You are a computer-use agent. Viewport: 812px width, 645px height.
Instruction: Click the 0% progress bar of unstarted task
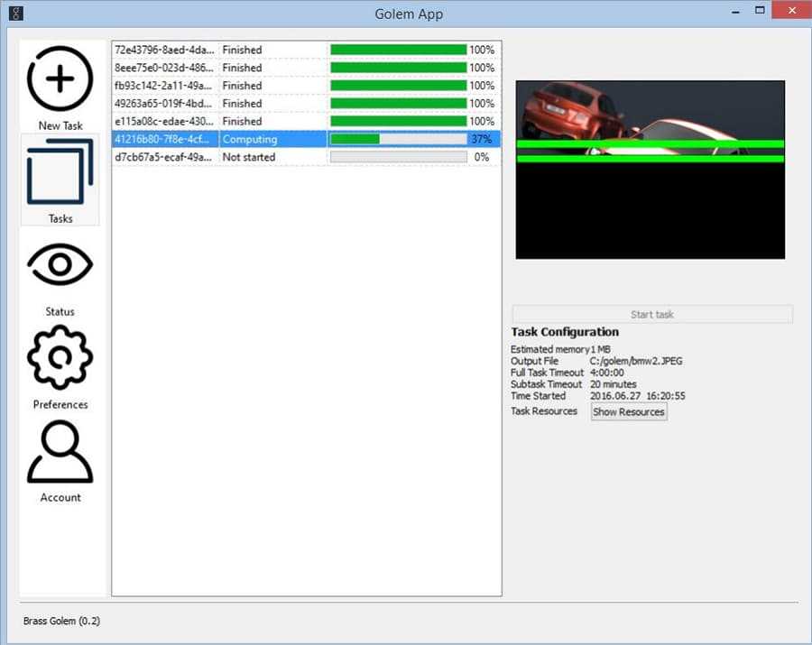[398, 158]
